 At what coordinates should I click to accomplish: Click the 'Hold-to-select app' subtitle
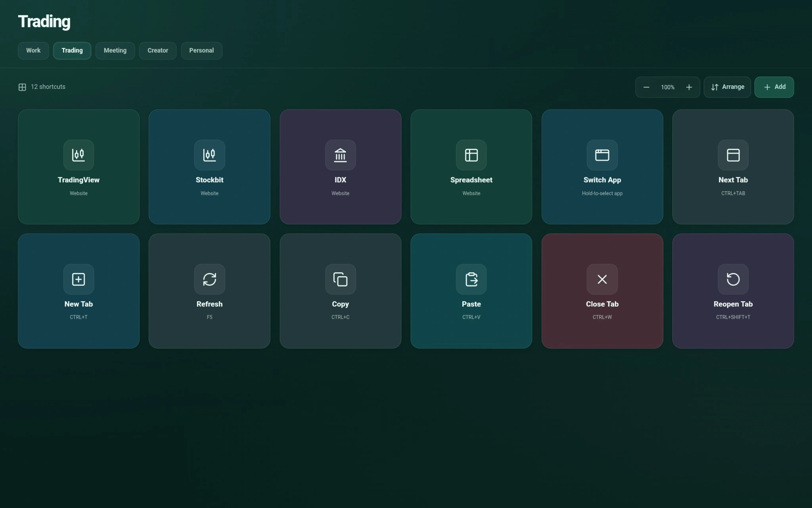click(602, 193)
